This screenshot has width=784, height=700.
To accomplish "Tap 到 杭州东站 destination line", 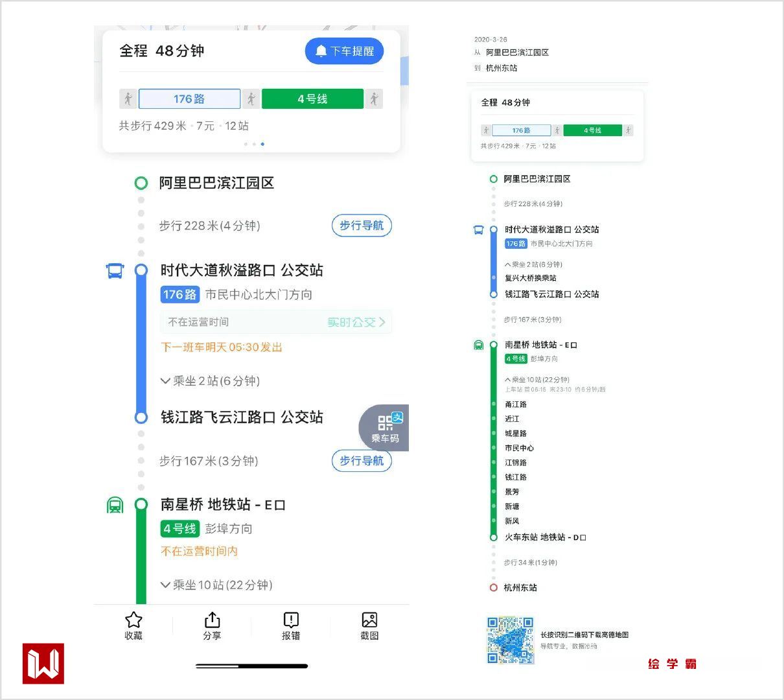I will (496, 68).
